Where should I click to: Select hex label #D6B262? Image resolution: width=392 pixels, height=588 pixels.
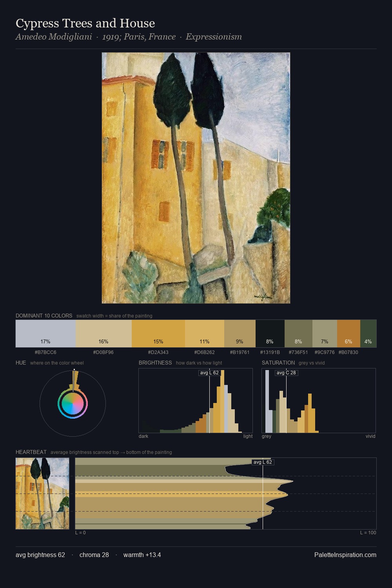pyautogui.click(x=205, y=352)
